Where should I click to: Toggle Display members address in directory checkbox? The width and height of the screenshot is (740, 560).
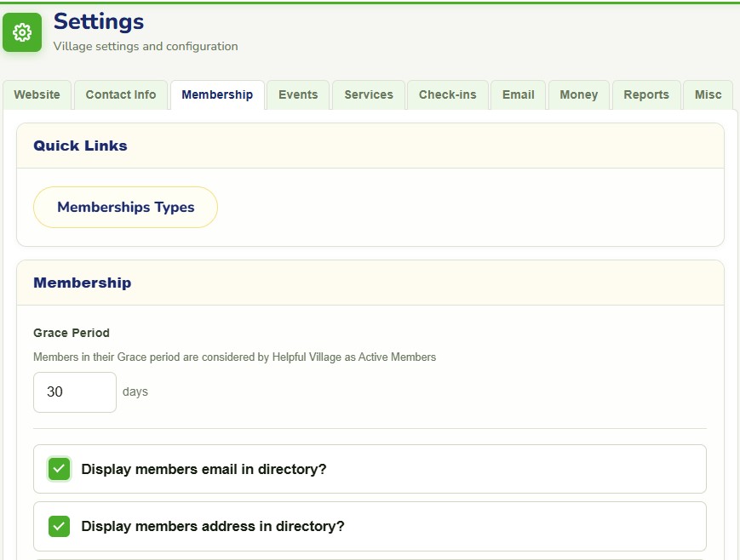click(59, 526)
